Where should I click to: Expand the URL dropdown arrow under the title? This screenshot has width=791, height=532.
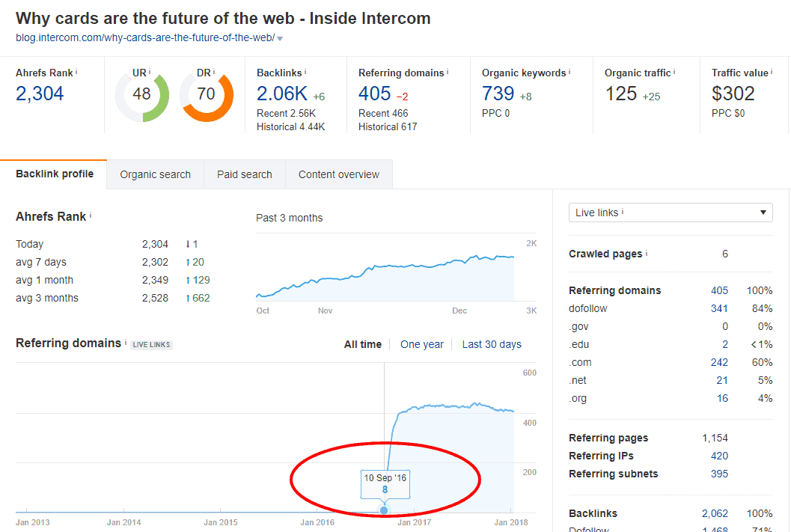point(280,38)
